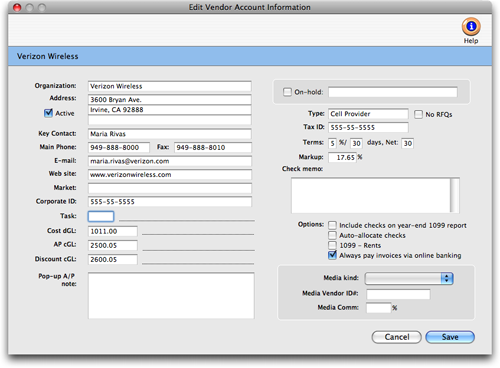Click the Cost dGL field
The image size is (500, 368).
[x=113, y=231]
